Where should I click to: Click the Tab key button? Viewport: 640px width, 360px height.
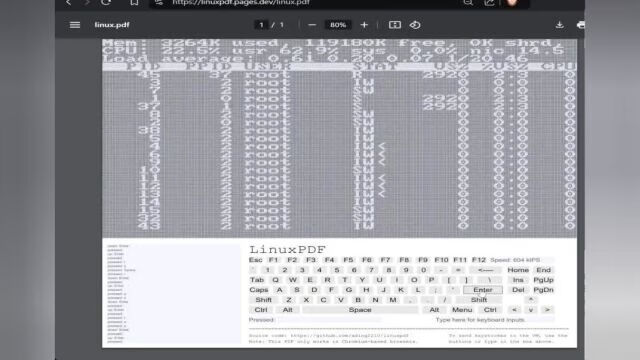[x=257, y=280]
